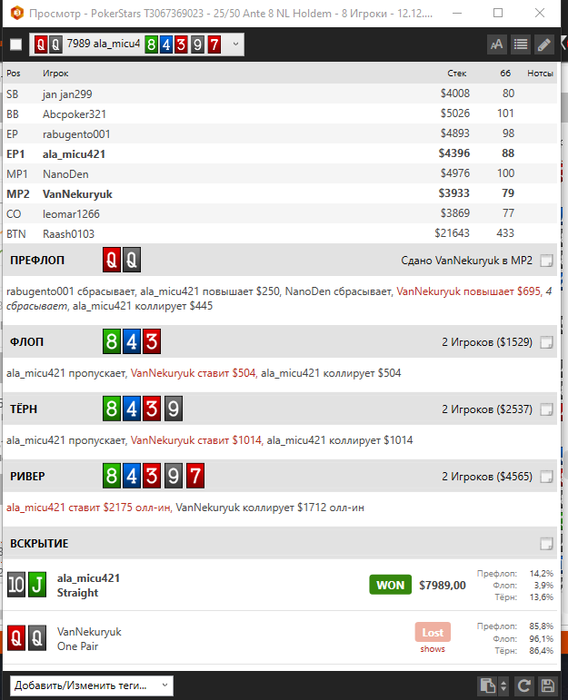Click the Игрок column header

click(55, 73)
